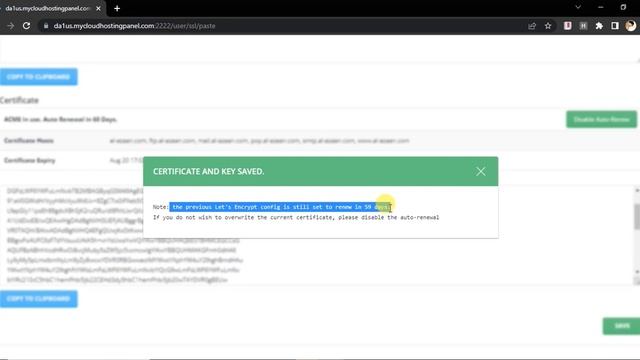Click the site lock security icon

(46, 26)
